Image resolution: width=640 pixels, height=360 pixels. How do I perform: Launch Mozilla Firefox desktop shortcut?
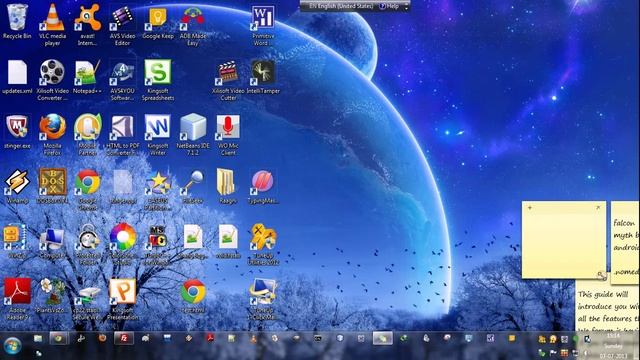(52, 127)
